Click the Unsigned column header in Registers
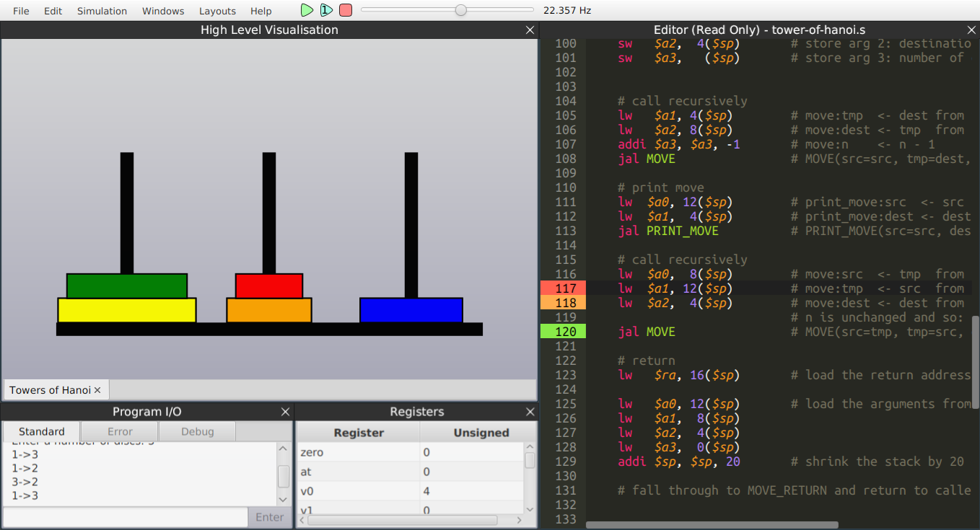Image resolution: width=980 pixels, height=530 pixels. pyautogui.click(x=481, y=433)
